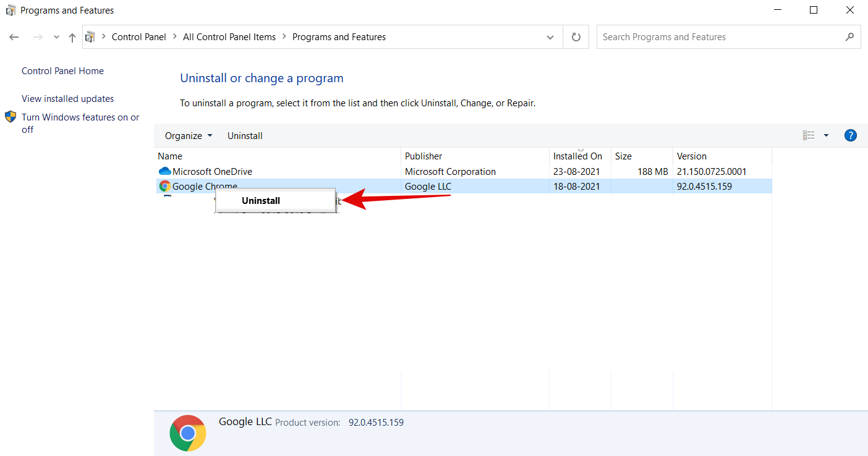Choose Uninstall from the context menu

(x=275, y=201)
